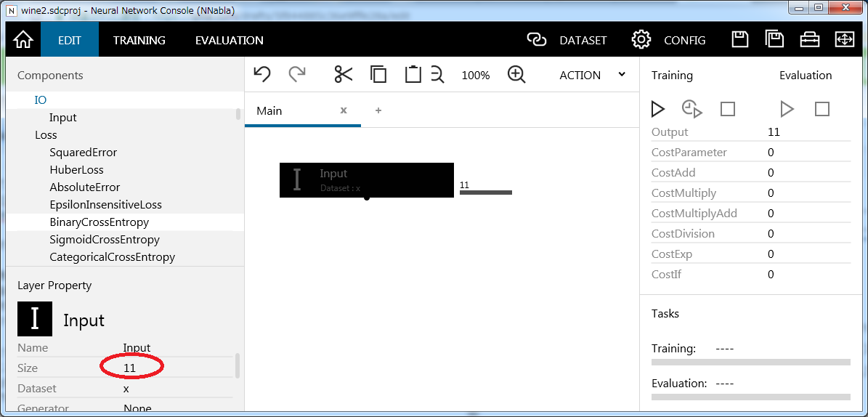Stop training with the square icon
This screenshot has height=417, width=868.
click(x=727, y=109)
